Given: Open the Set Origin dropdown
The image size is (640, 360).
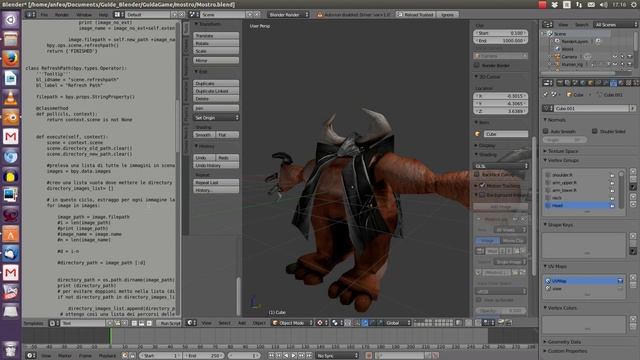Looking at the screenshot, I should 216,118.
